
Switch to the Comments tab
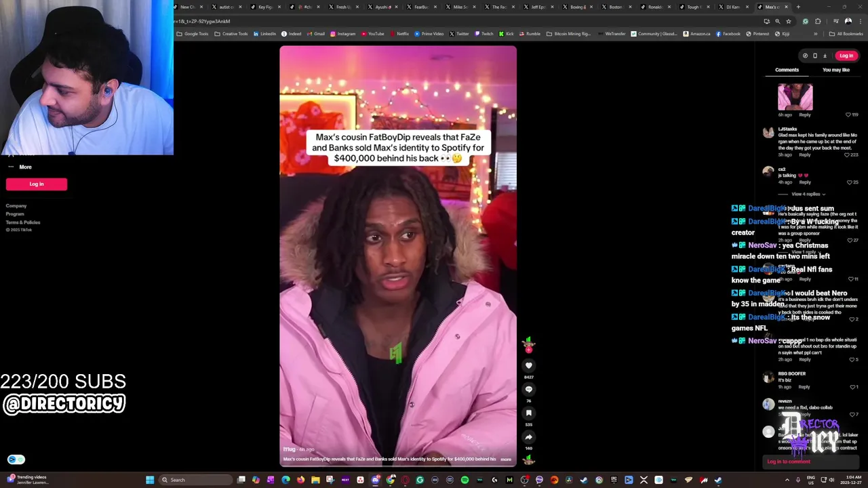coord(787,70)
